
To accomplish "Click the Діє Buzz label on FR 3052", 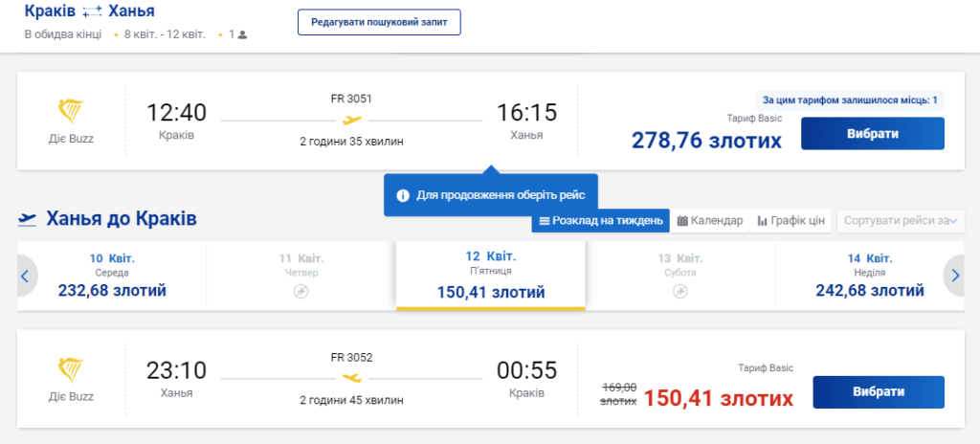I will pos(71,397).
